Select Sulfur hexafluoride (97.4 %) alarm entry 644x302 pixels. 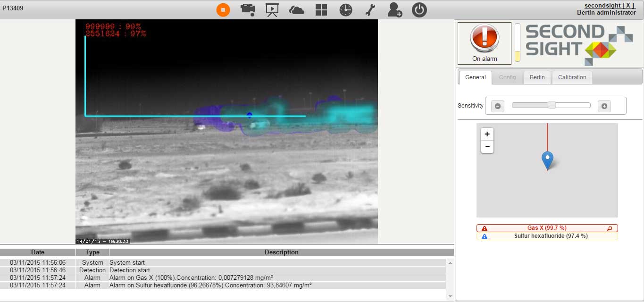(x=547, y=236)
